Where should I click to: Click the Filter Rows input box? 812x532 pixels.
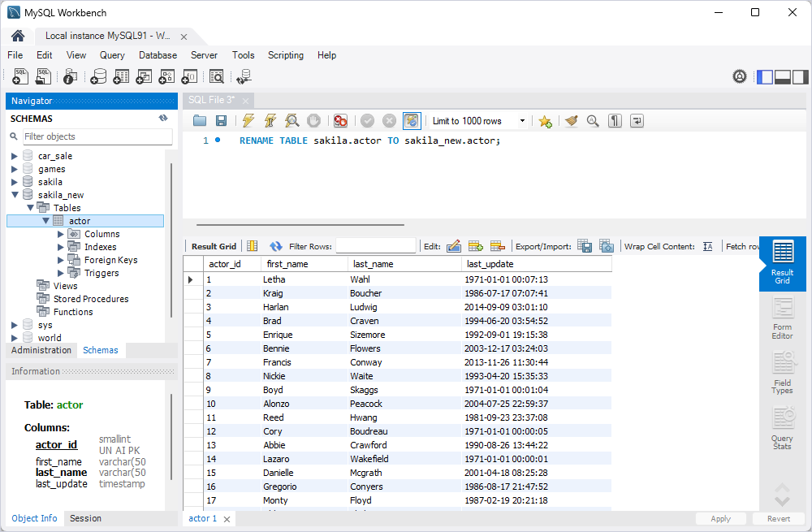375,246
